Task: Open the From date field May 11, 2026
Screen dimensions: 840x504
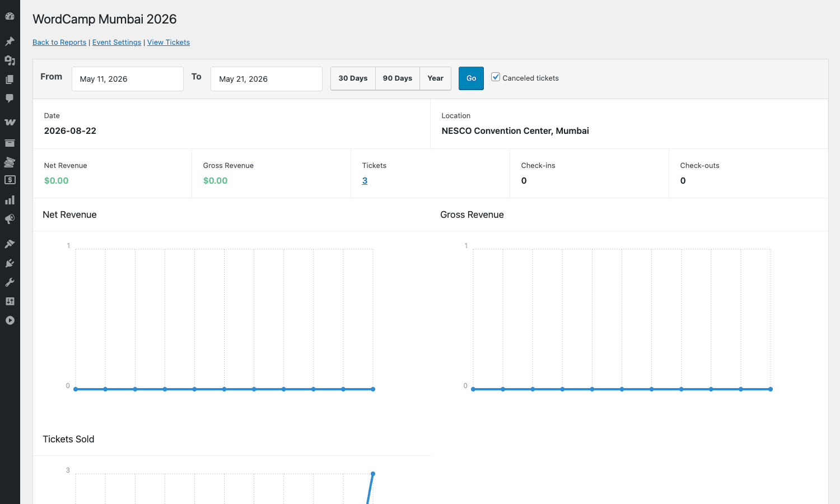Action: 128,79
